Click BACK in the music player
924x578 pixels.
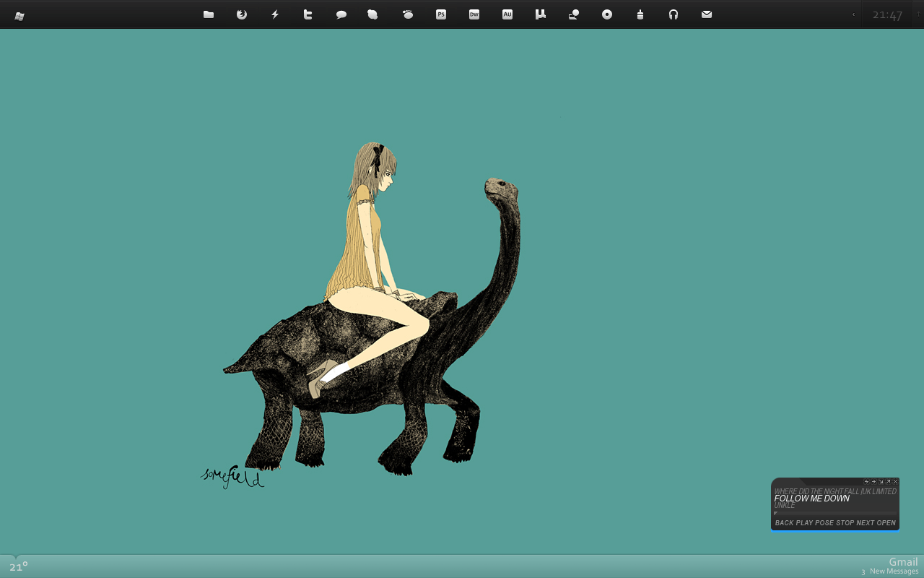tap(785, 523)
